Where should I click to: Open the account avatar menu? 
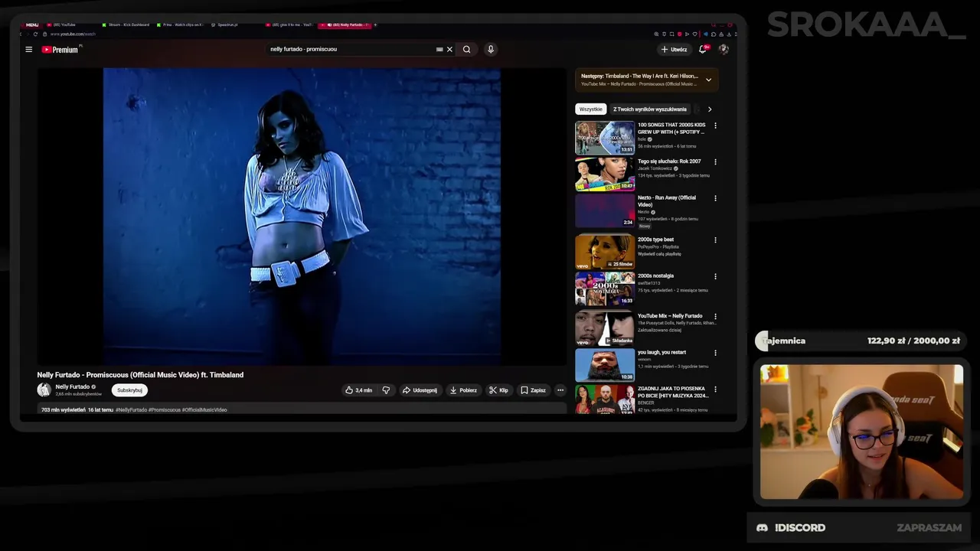click(724, 49)
